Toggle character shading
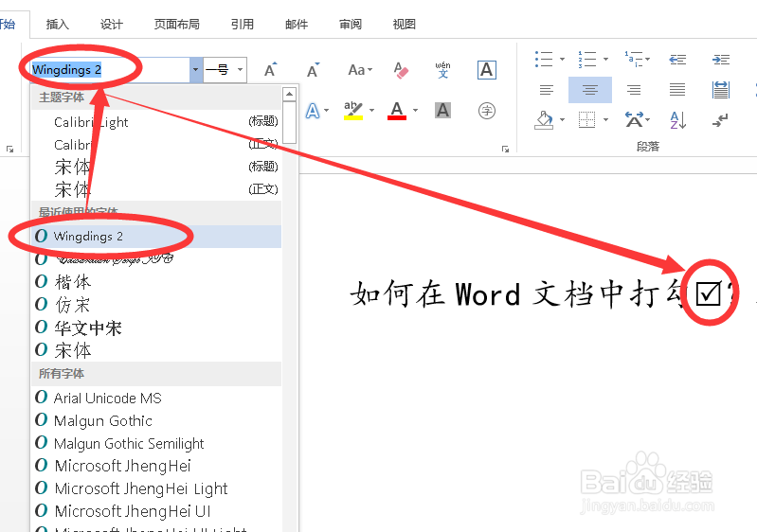This screenshot has height=532, width=757. [x=442, y=111]
